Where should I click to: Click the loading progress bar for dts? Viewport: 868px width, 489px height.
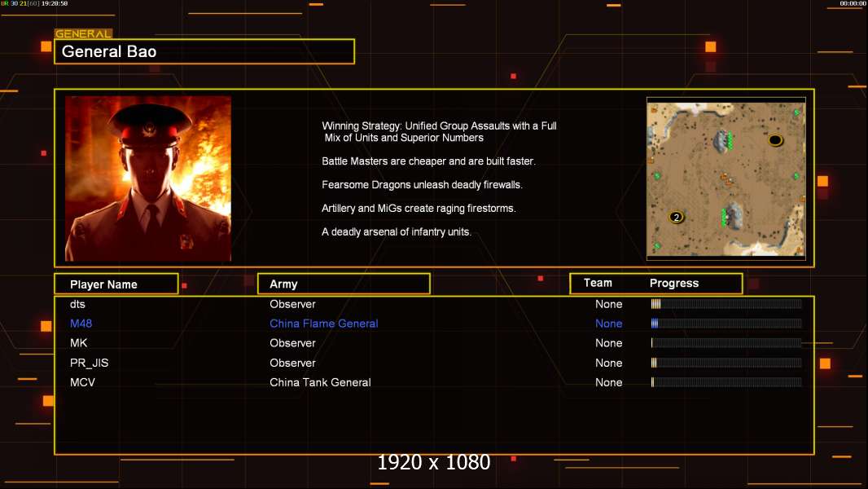click(x=726, y=303)
